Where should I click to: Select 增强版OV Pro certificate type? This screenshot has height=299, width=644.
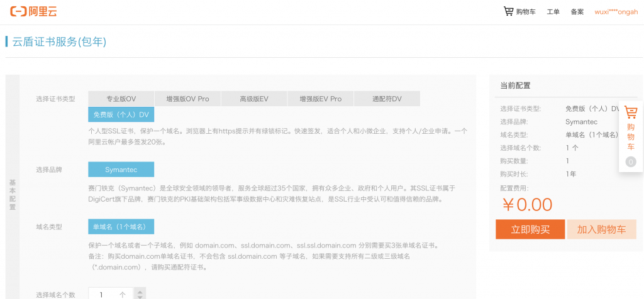tap(187, 99)
